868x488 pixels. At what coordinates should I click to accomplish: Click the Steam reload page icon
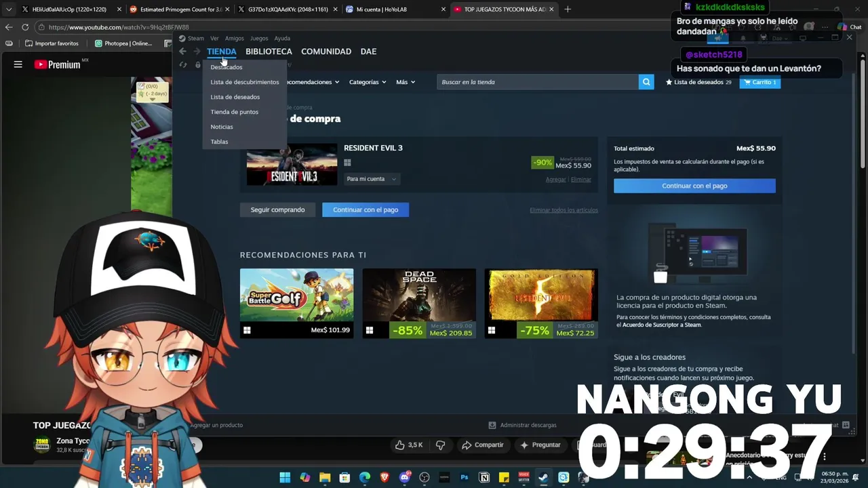[183, 65]
